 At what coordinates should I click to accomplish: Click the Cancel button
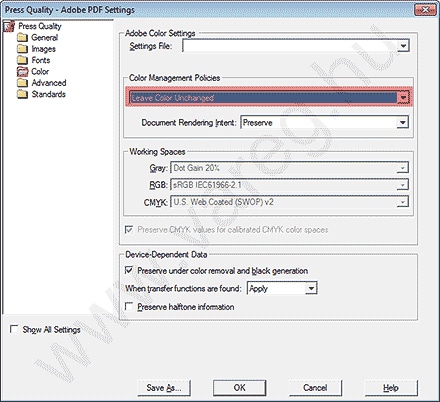coord(315,388)
